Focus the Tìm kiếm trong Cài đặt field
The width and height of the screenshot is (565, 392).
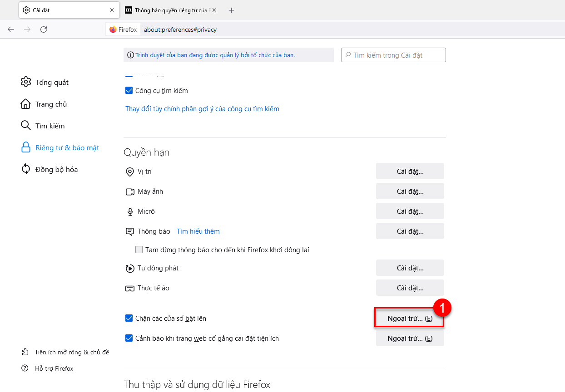click(x=393, y=55)
